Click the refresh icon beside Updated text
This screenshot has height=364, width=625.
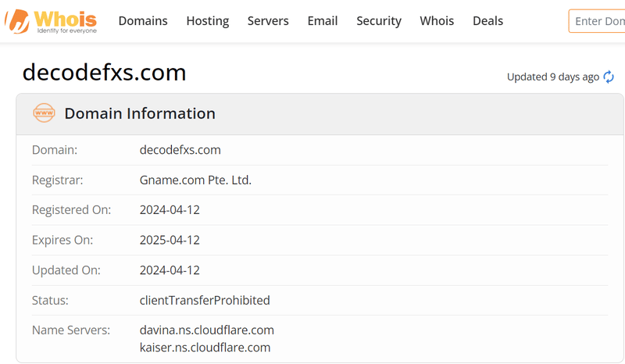click(609, 77)
